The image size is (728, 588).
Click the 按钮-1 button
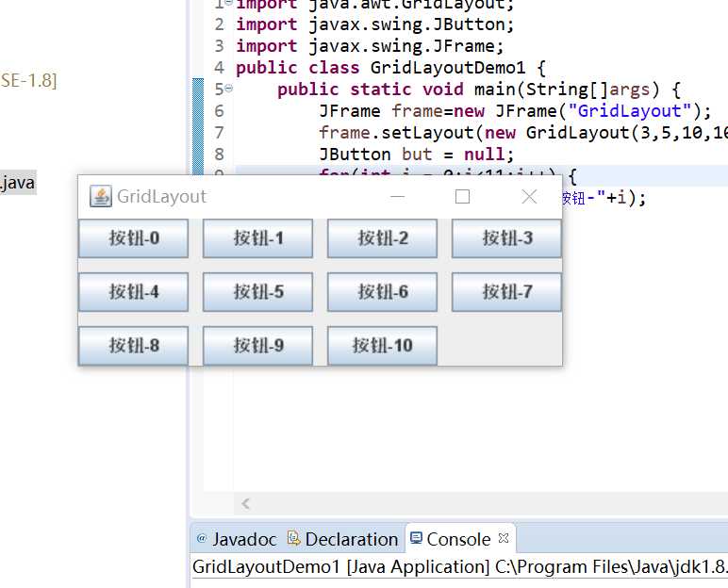pyautogui.click(x=257, y=238)
